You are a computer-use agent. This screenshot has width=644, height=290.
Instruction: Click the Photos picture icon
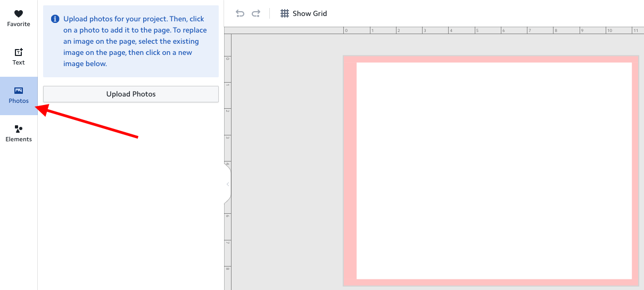tap(19, 91)
